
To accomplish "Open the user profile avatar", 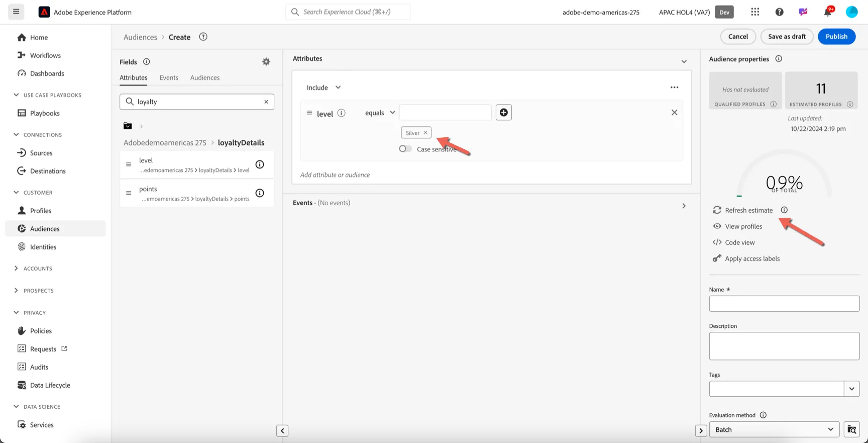I will pyautogui.click(x=851, y=12).
